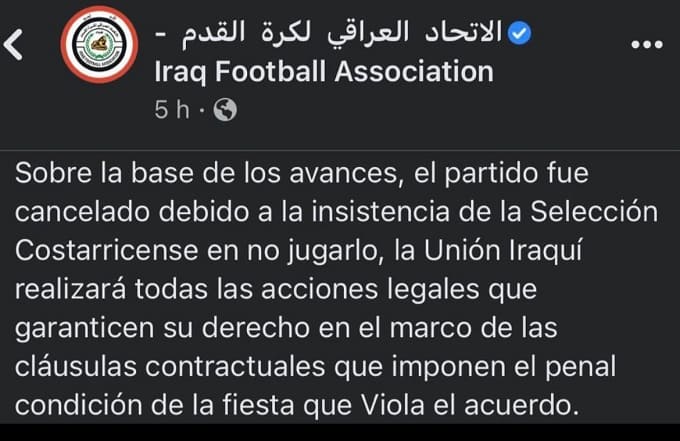Image resolution: width=680 pixels, height=441 pixels.
Task: Open the Iraq Football Association profile picture
Action: (x=99, y=46)
